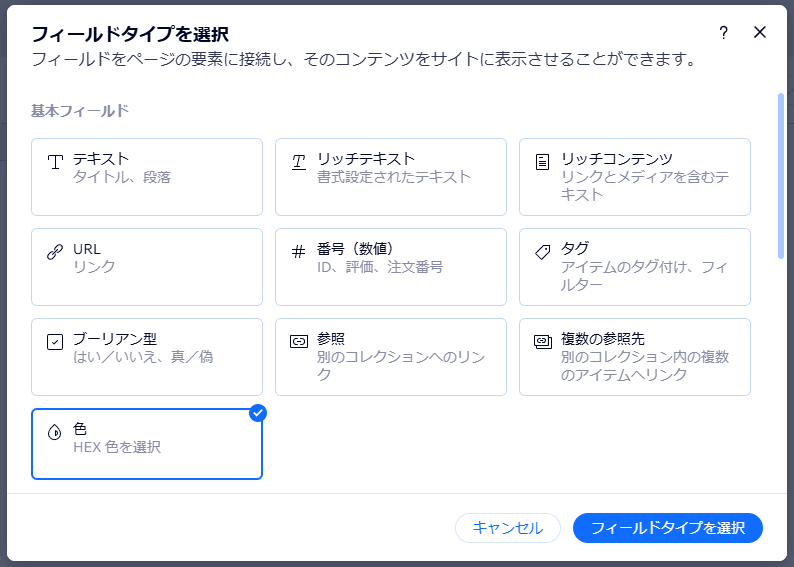The width and height of the screenshot is (794, 567).
Task: Choose the 複数の参照先 field type card
Action: (634, 357)
